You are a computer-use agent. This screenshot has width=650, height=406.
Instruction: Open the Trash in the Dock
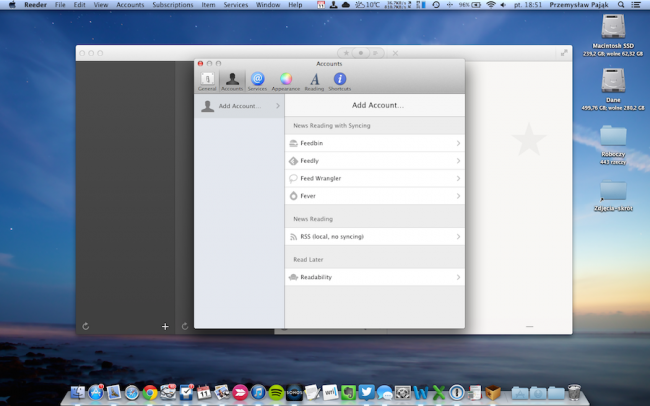pos(574,392)
